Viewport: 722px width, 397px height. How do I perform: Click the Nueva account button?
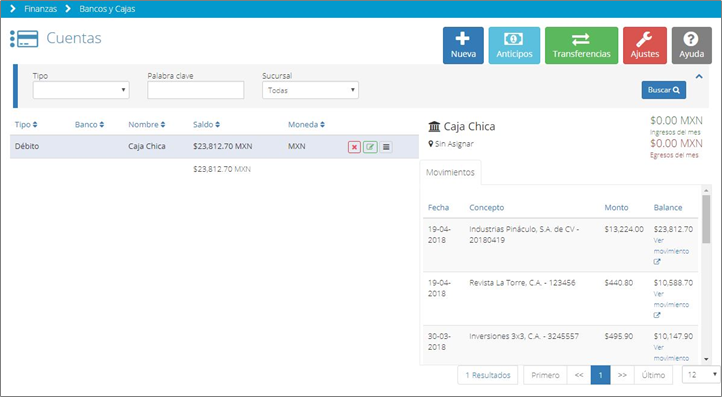pos(463,46)
